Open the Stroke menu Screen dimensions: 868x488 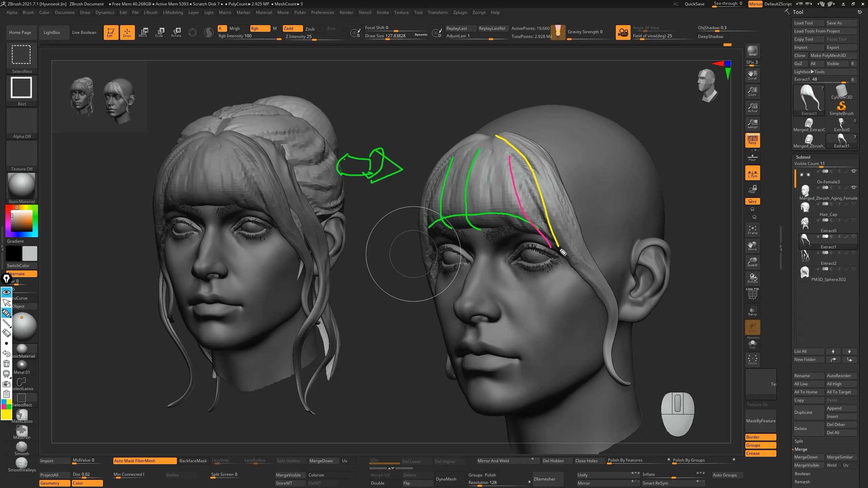[x=382, y=13]
